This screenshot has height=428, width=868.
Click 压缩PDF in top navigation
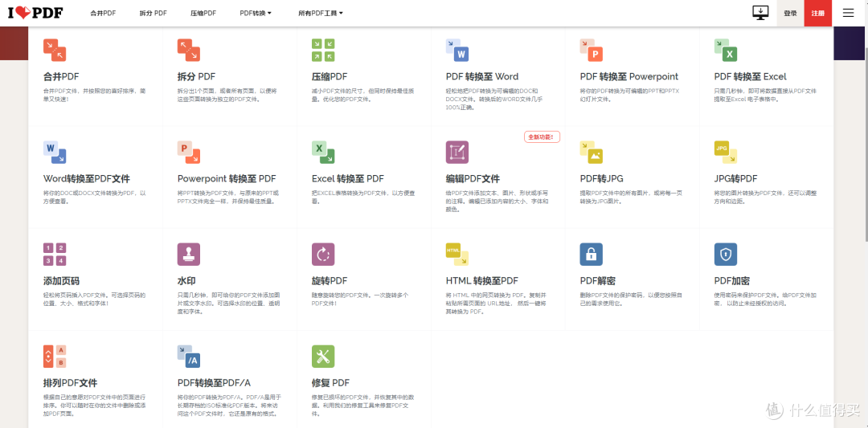point(203,14)
